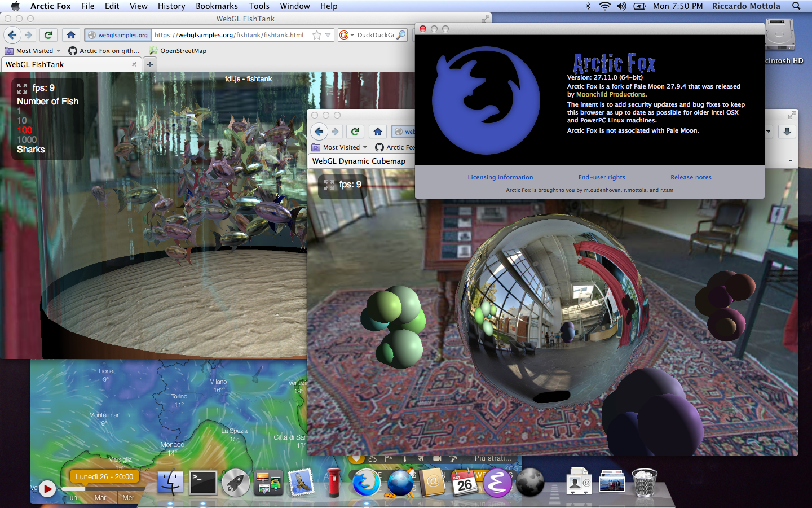Viewport: 812px width, 508px height.
Task: Select the WebGL Dynamic Cubemap tab
Action: 361,161
